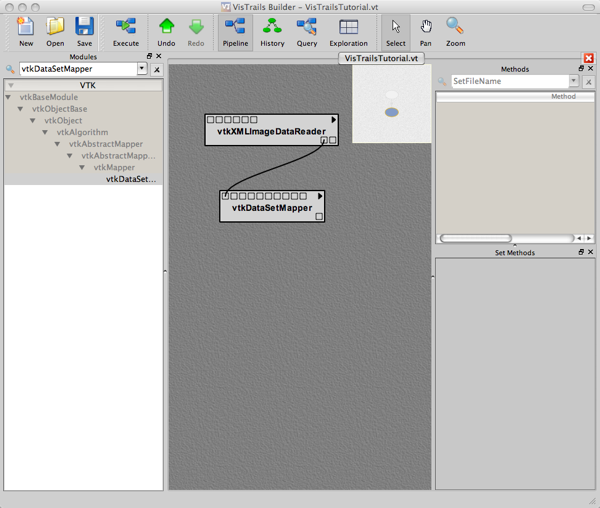Activate the Pan hand tool

click(426, 27)
